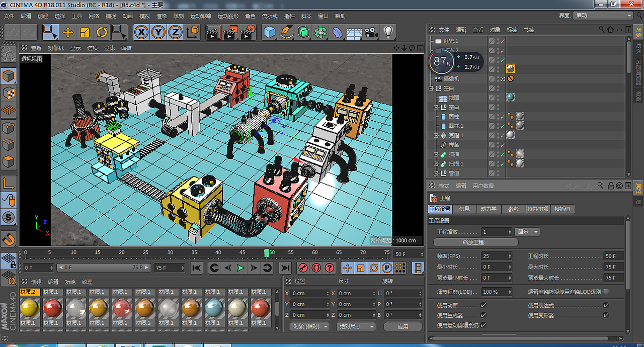The height and width of the screenshot is (347, 644).
Task: Click the 应用 button
Action: [x=403, y=326]
